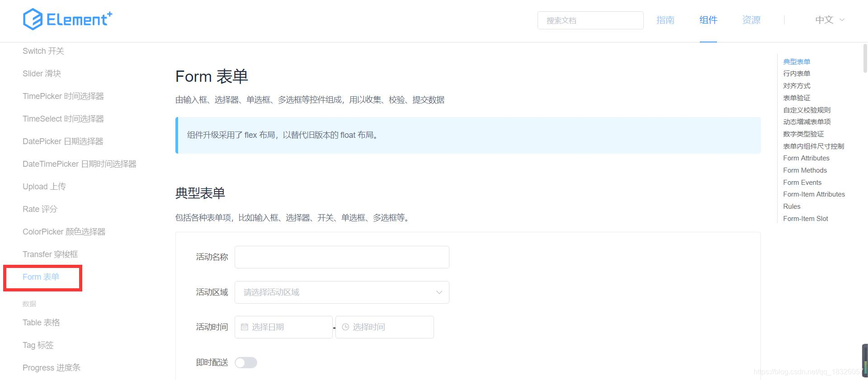868x380 pixels.
Task: Open TimePicker 时间选择器 in sidebar
Action: (x=63, y=96)
